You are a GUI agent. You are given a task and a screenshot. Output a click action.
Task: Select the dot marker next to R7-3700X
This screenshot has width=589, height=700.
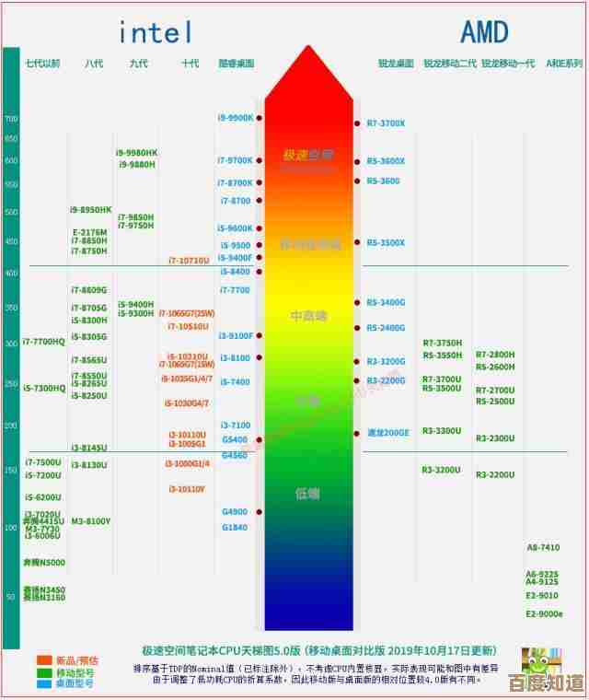(x=357, y=123)
